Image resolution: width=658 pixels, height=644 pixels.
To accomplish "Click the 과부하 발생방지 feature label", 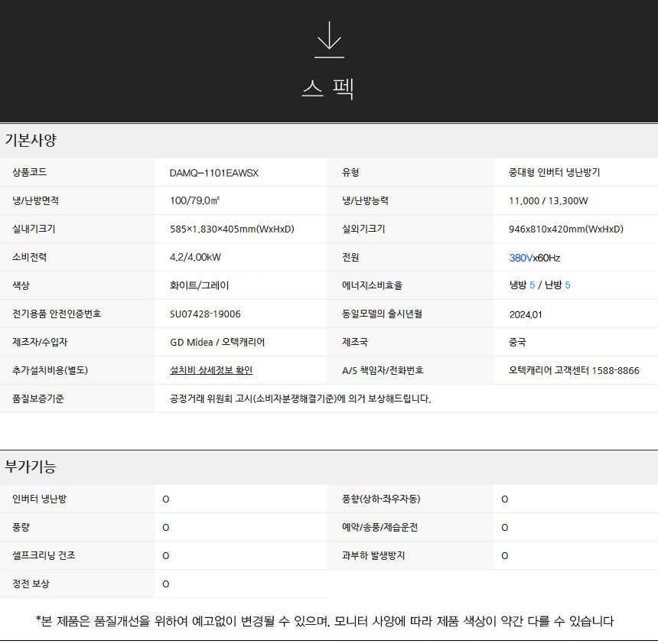I will click(373, 555).
